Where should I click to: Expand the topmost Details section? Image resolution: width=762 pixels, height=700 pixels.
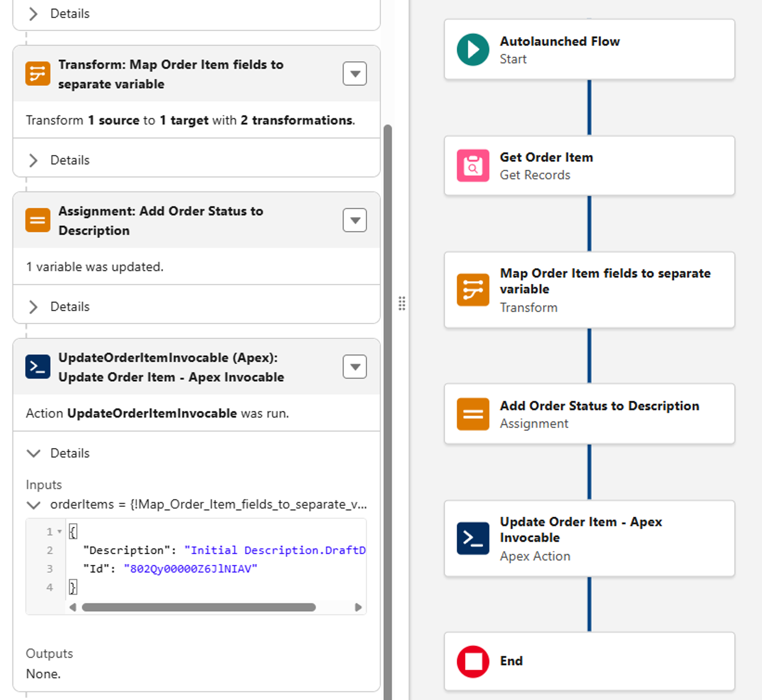coord(33,14)
